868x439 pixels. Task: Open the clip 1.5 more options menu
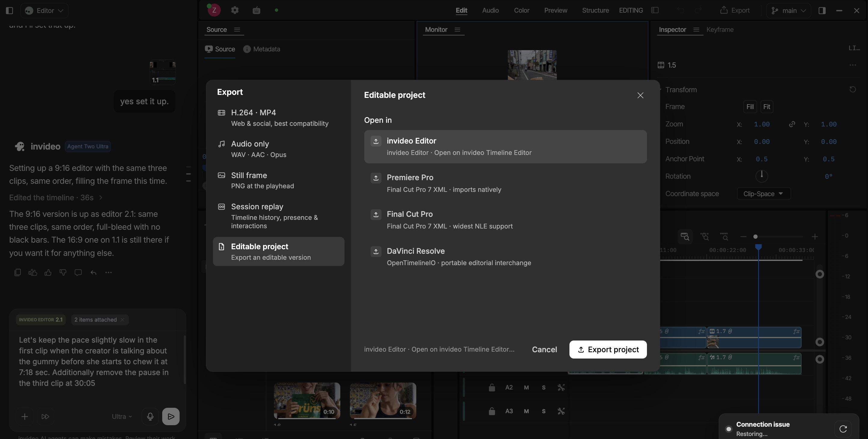tap(852, 65)
